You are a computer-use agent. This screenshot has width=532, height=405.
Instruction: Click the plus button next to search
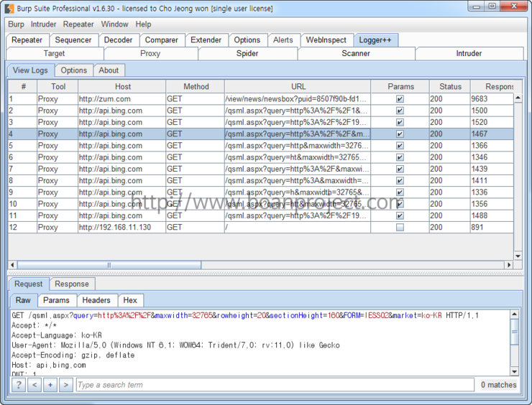coord(50,385)
